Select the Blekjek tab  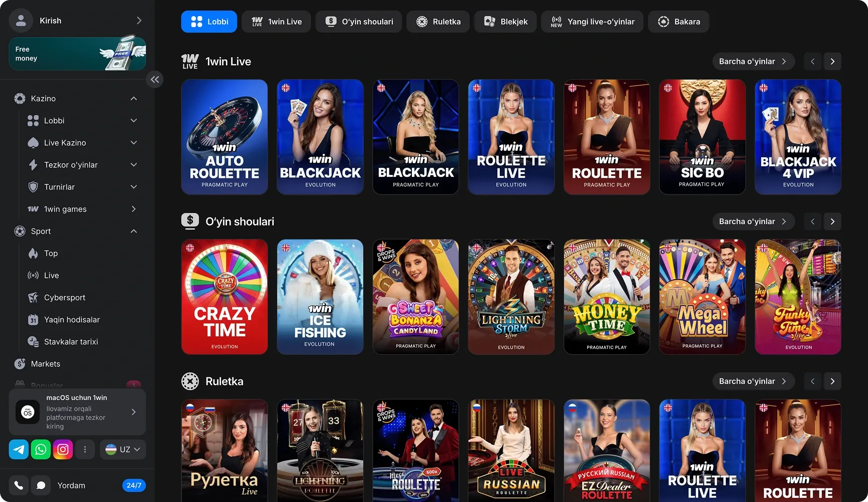pos(505,22)
